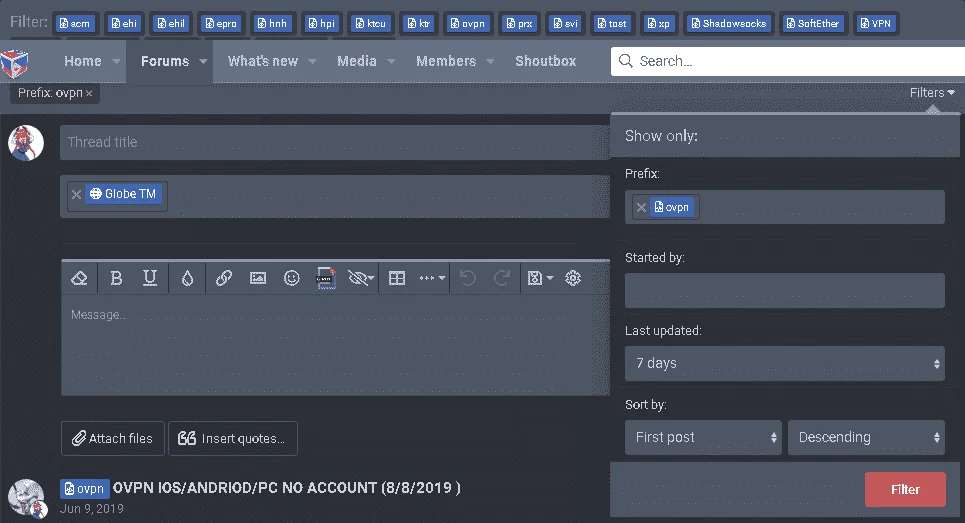
Task: Expand the Members menu arrow
Action: (490, 62)
